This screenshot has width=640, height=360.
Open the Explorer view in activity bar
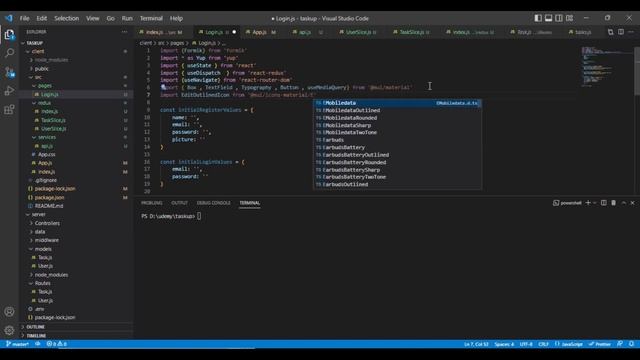(9, 35)
